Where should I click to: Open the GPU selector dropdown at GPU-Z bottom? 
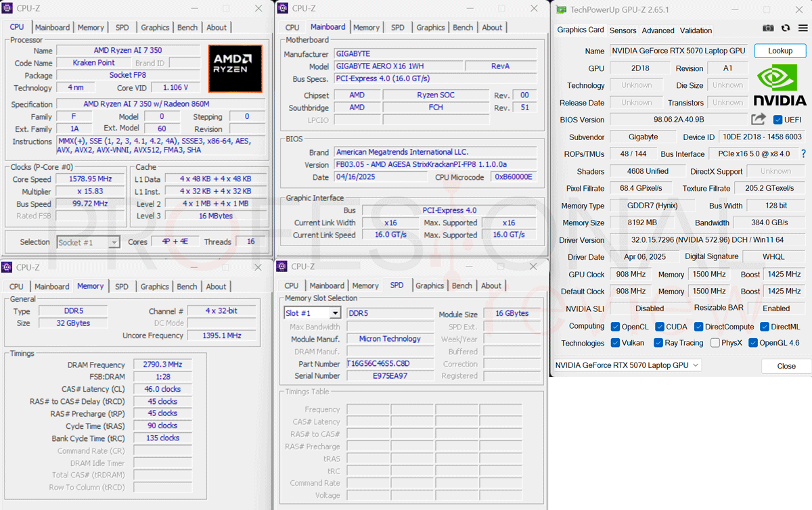[x=627, y=365]
